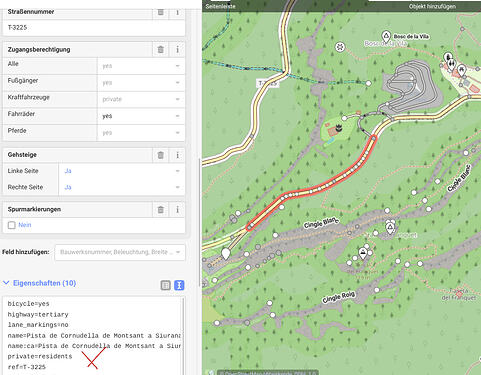Open the Rechte Seite sidewalk dropdown

point(122,187)
